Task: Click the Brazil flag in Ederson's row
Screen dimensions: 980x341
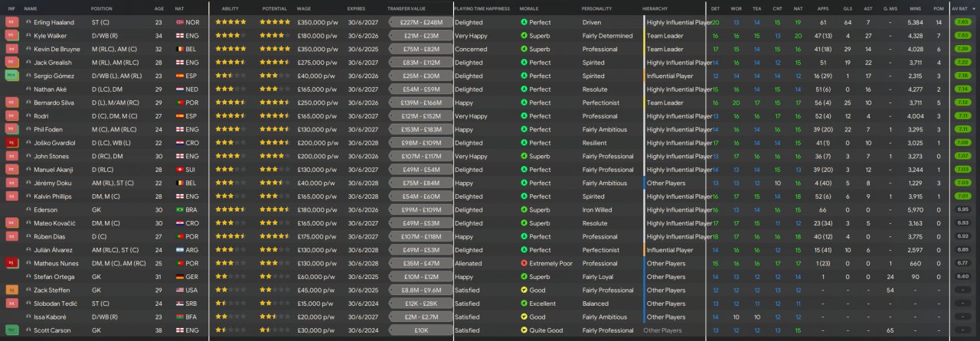Action: tap(180, 209)
